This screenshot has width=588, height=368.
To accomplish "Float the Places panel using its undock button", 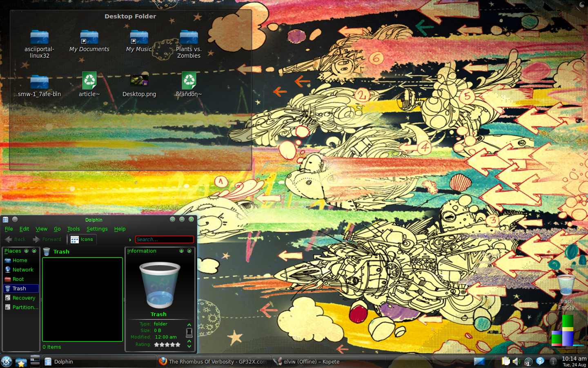I will [27, 251].
